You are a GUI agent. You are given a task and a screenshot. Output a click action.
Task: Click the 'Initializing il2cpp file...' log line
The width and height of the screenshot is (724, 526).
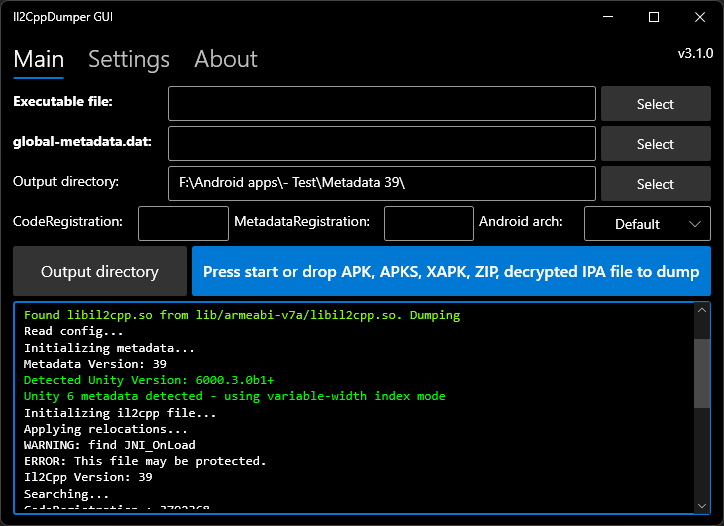tap(120, 413)
